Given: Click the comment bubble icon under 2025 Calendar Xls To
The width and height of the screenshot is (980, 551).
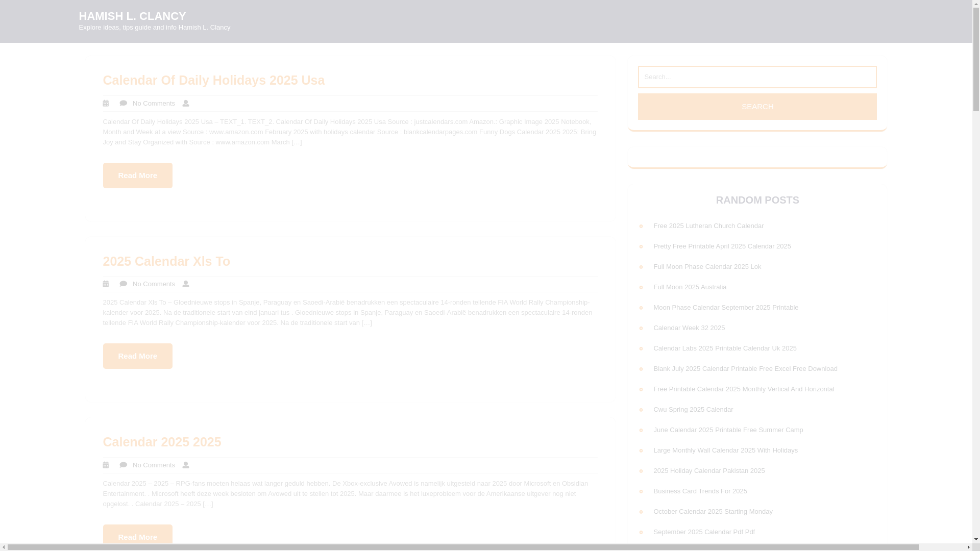Looking at the screenshot, I should [123, 284].
